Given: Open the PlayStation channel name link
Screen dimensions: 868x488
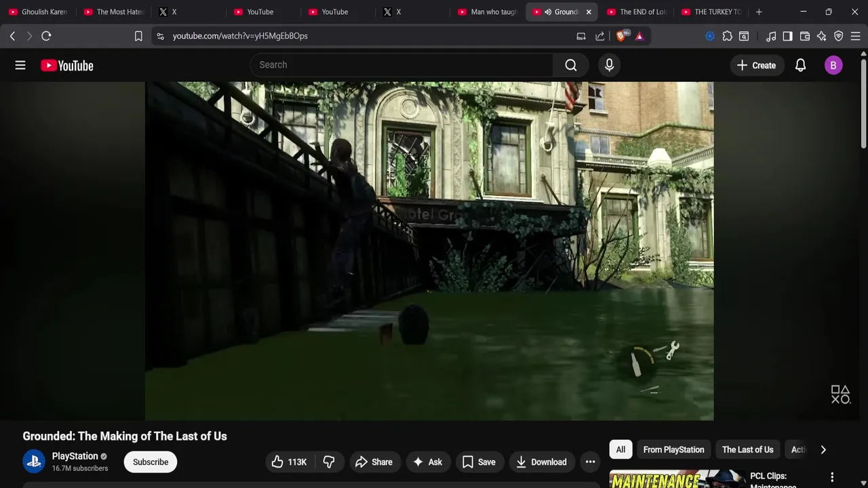Looking at the screenshot, I should click(x=75, y=456).
